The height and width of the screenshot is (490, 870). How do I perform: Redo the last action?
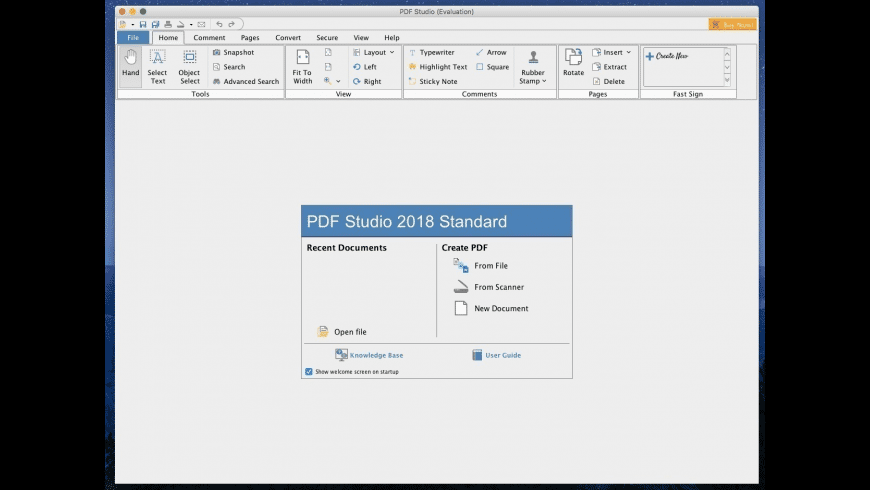pos(231,24)
